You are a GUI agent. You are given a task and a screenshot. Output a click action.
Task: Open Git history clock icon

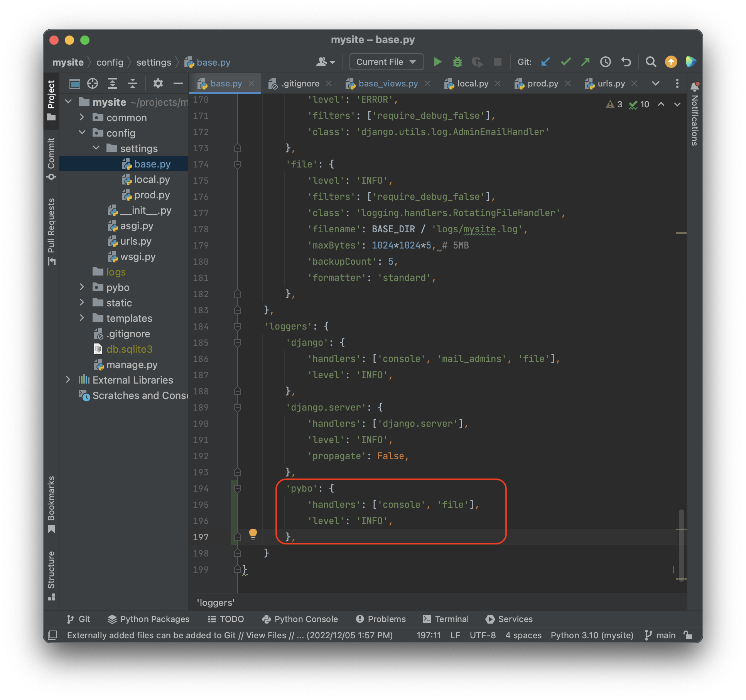pyautogui.click(x=605, y=62)
